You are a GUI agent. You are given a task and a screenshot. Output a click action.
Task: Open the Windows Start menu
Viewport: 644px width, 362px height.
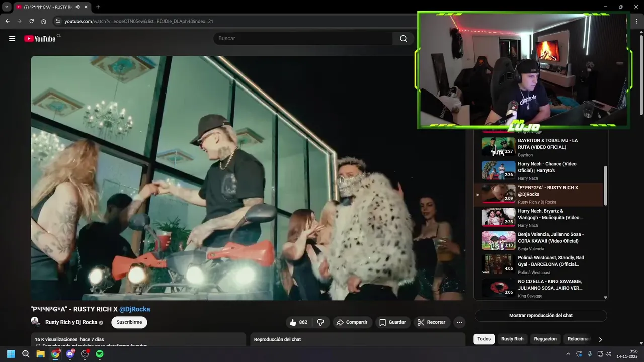pyautogui.click(x=11, y=354)
